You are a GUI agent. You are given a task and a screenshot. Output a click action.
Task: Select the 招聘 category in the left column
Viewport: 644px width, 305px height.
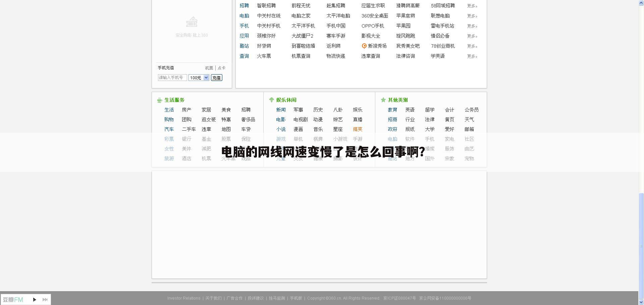pyautogui.click(x=245, y=6)
